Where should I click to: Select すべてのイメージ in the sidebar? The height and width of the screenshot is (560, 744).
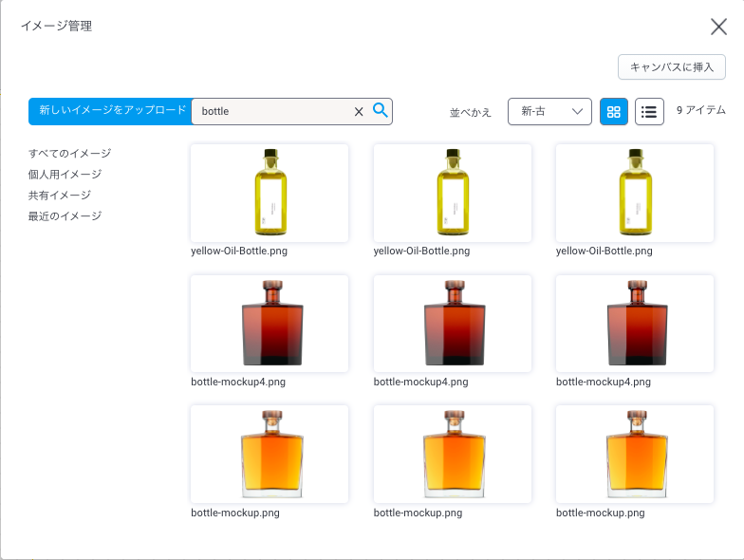click(69, 154)
